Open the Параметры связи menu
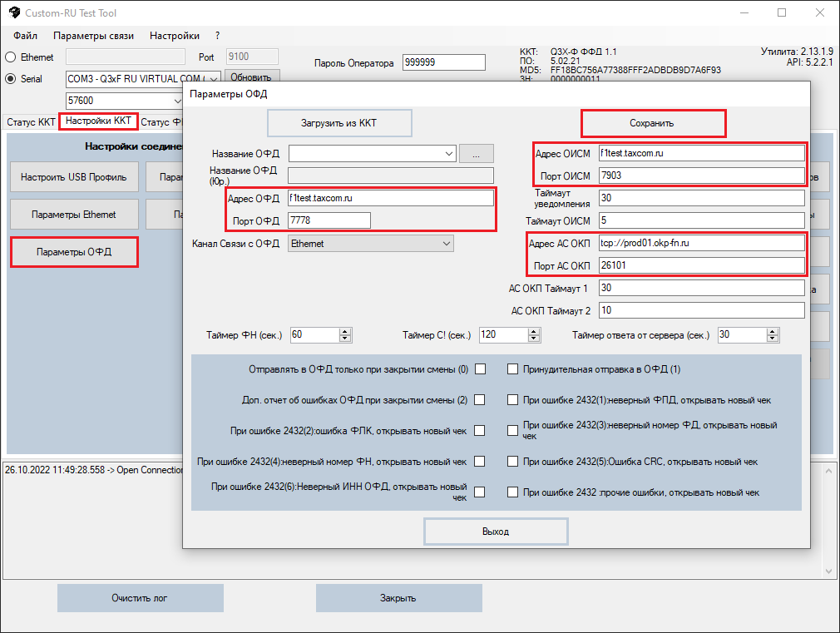Screen dimensions: 840x633 click(x=93, y=36)
